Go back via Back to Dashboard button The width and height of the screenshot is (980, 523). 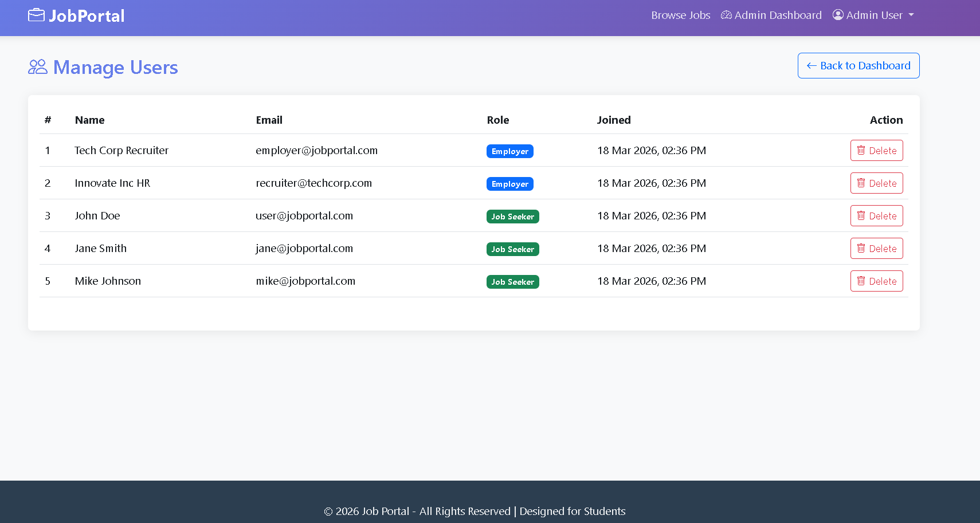tap(859, 66)
